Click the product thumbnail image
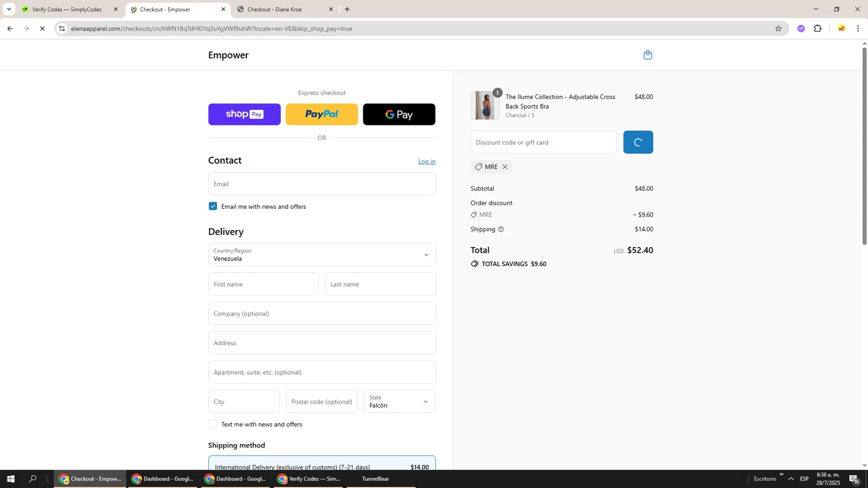 485,105
